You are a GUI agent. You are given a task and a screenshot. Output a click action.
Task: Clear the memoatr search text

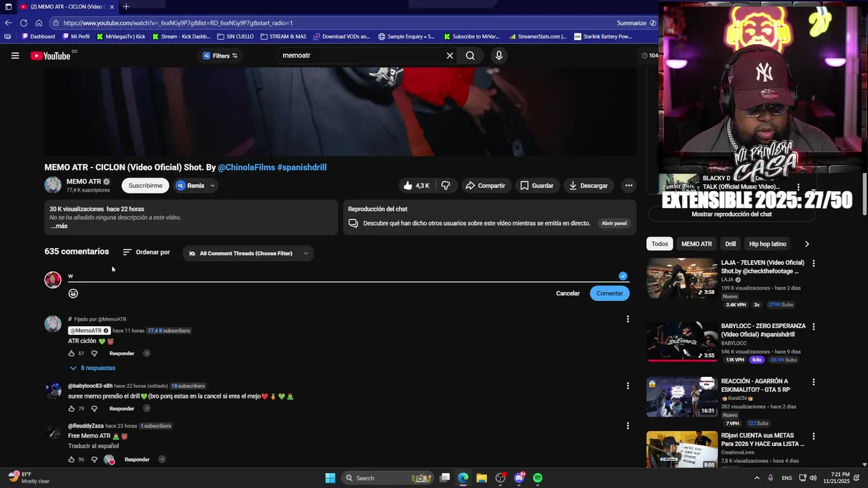pyautogui.click(x=450, y=56)
